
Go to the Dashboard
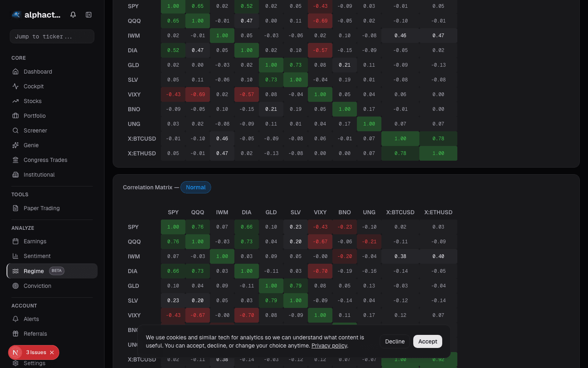[x=38, y=72]
